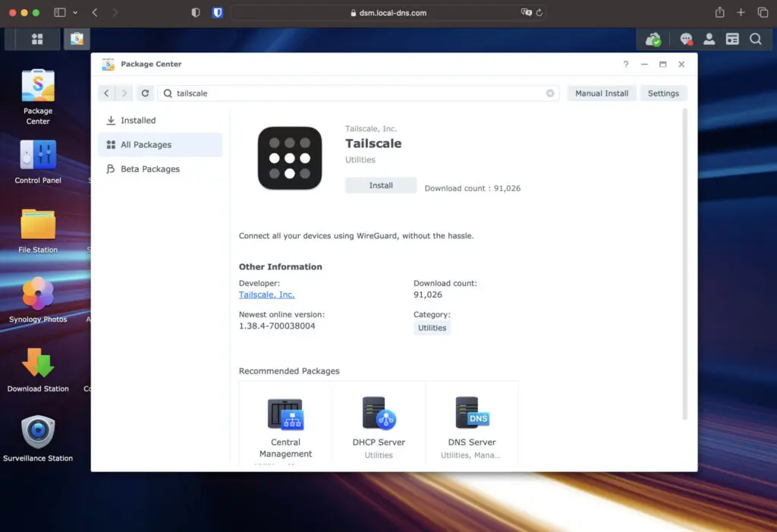Switch to Installed packages
Image resolution: width=777 pixels, height=532 pixels.
click(160, 121)
